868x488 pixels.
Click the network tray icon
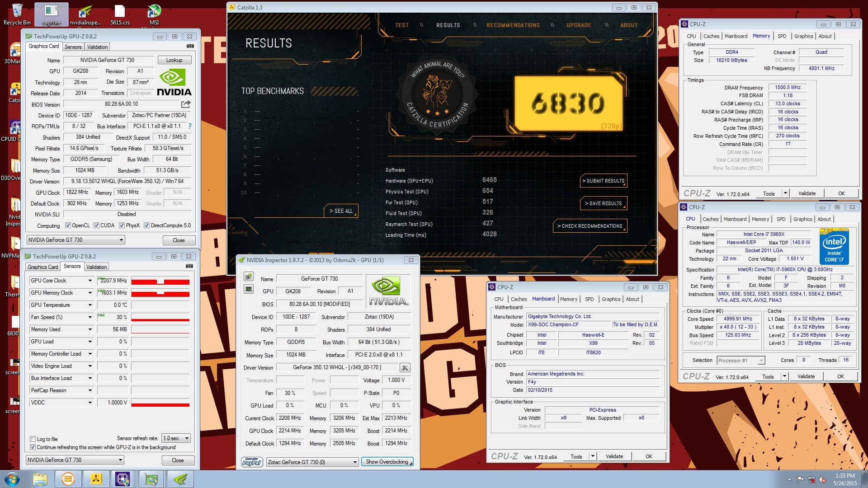click(x=811, y=479)
